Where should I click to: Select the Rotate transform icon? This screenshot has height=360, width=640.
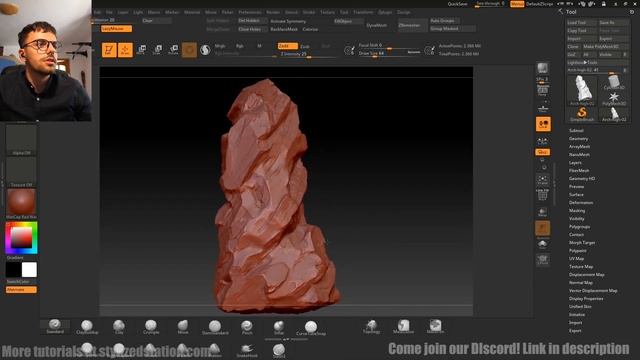pyautogui.click(x=173, y=50)
